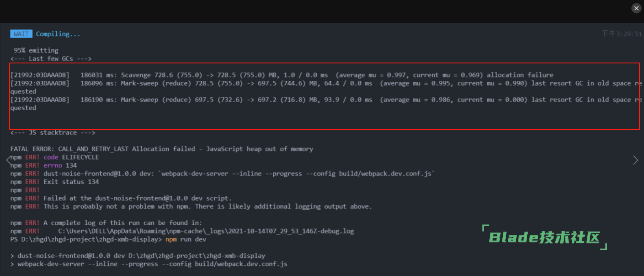
Task: Click the "Last few GCs" header line
Action: [51, 59]
